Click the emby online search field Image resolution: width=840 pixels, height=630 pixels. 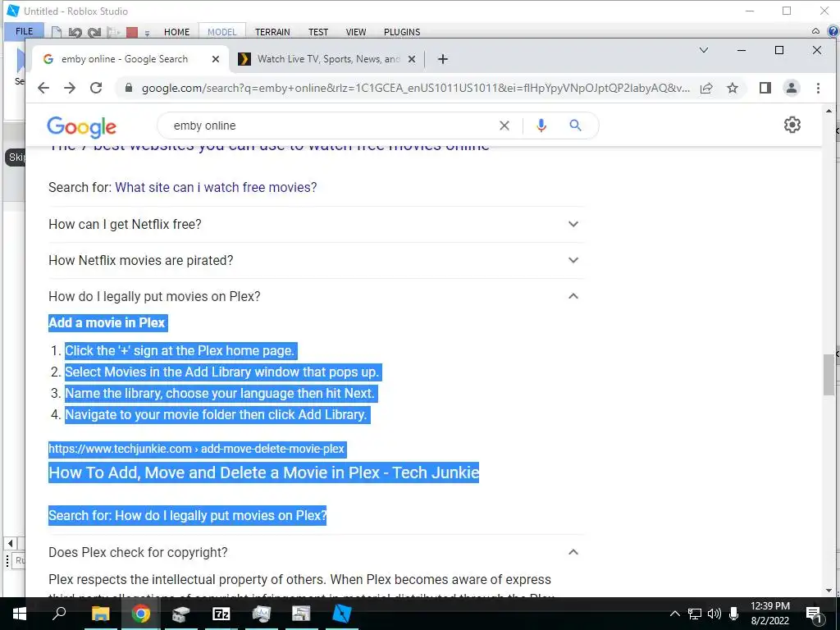click(332, 126)
